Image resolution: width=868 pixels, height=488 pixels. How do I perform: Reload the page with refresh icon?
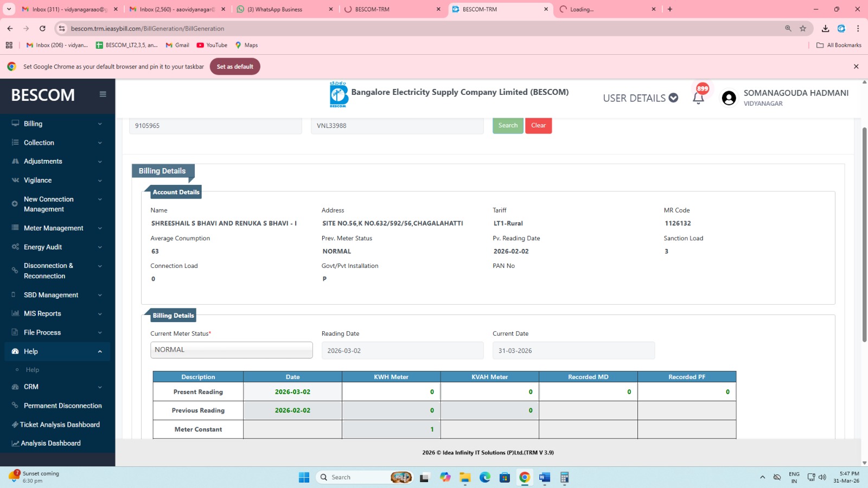tap(42, 28)
